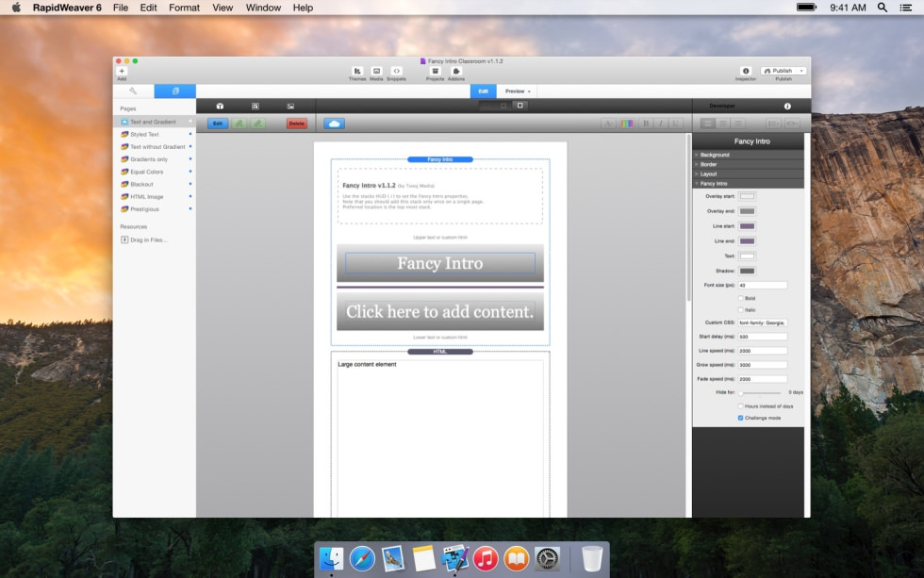The image size is (924, 578).
Task: Pick the Overlay end color
Action: 747,211
